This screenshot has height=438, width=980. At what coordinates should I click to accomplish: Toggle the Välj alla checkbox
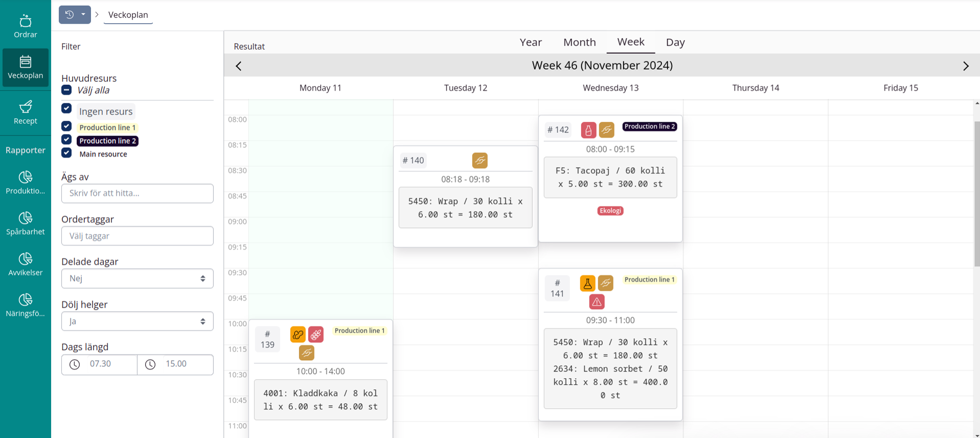[66, 90]
